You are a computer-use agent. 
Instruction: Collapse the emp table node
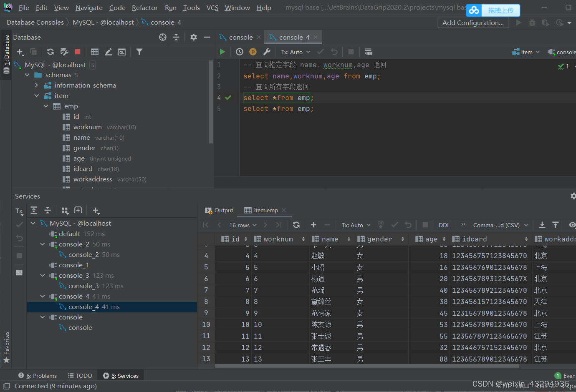[x=46, y=106]
